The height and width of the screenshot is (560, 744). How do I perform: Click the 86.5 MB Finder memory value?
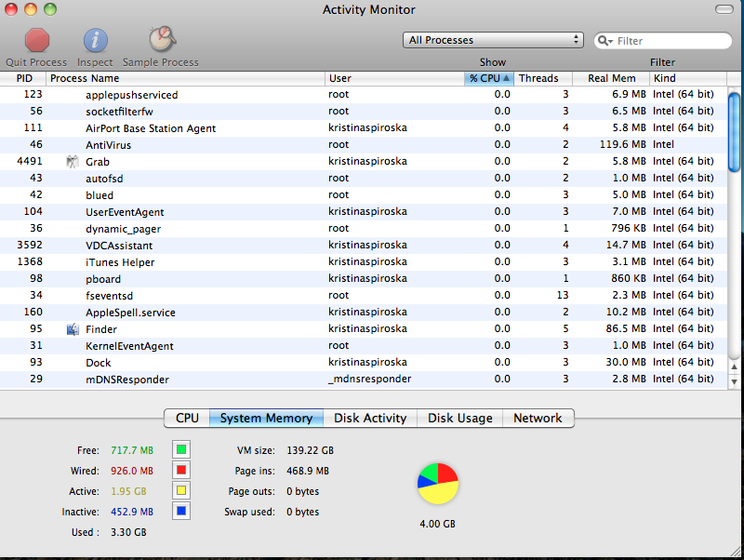(626, 328)
